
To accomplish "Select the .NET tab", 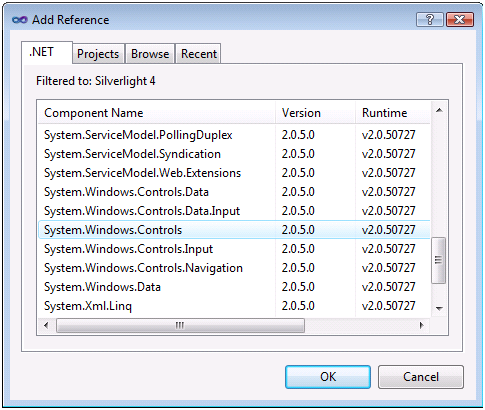I will [x=47, y=52].
